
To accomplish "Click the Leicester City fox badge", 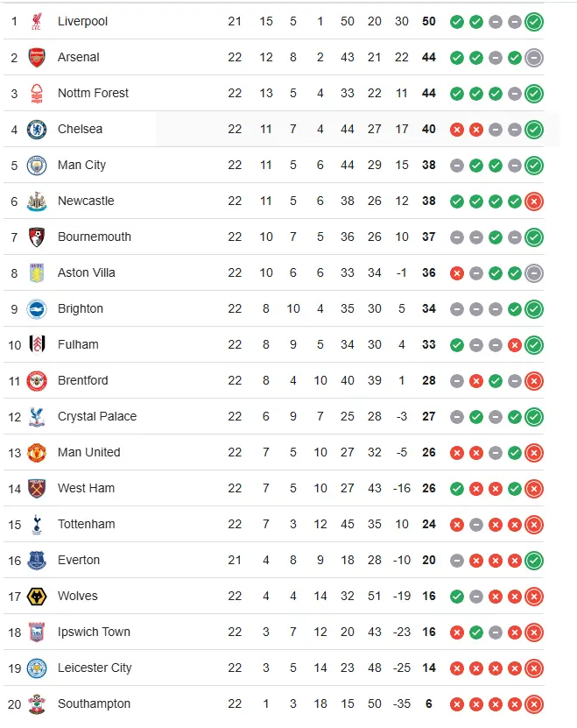I will pos(37,668).
